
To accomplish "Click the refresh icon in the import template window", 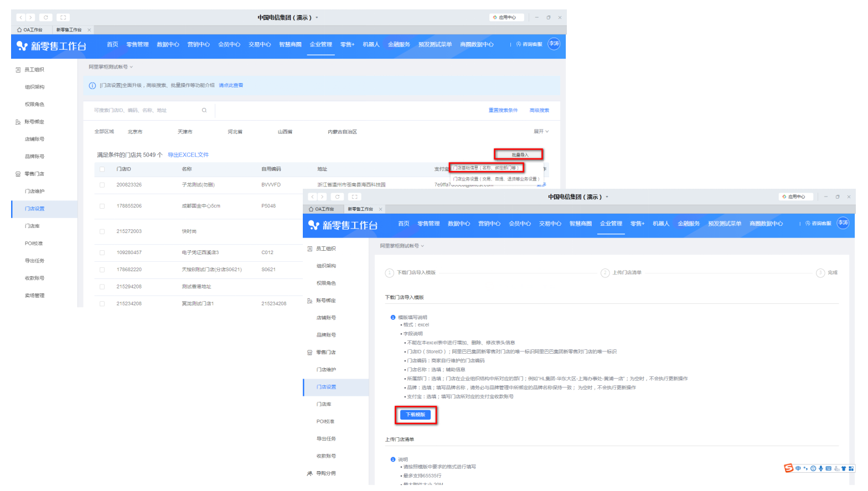I will click(x=337, y=197).
